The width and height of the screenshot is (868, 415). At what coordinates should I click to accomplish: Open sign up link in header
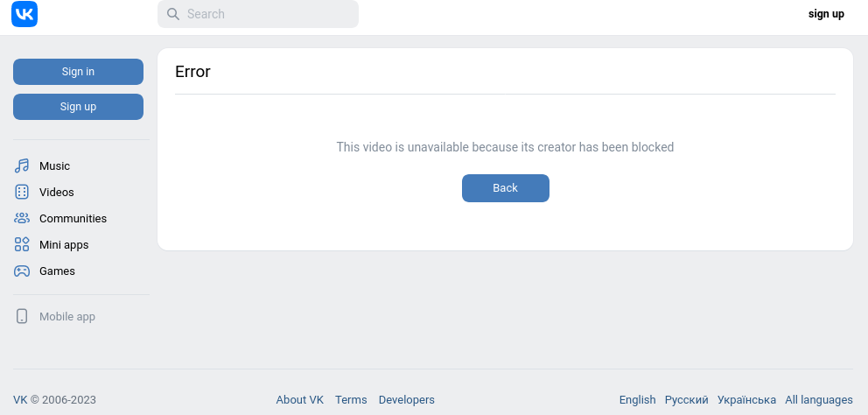click(826, 14)
